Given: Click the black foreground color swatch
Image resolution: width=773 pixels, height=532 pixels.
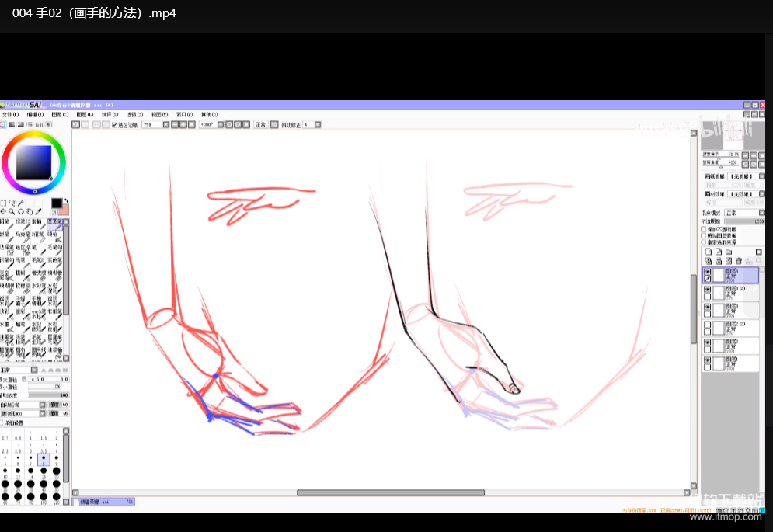Looking at the screenshot, I should [x=56, y=203].
